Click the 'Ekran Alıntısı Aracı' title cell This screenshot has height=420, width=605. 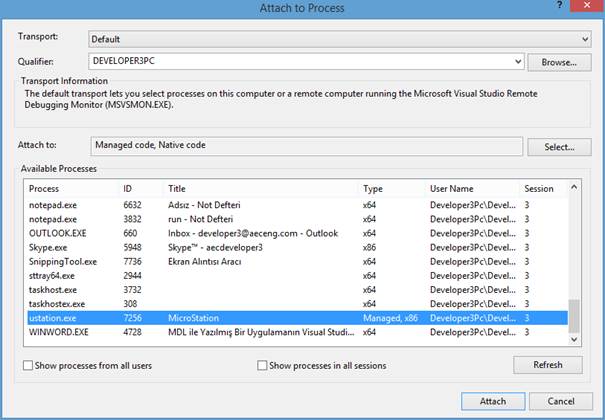pyautogui.click(x=204, y=261)
